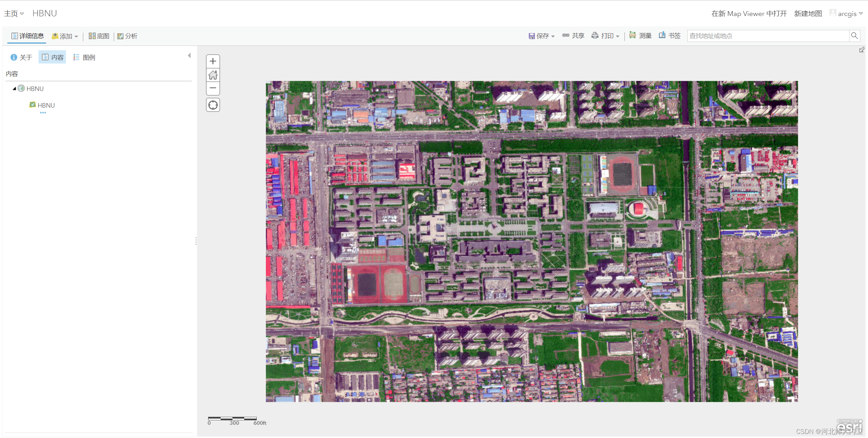Click Open in new Map Viewer link
Viewport: 868px width, 438px height.
(x=749, y=14)
